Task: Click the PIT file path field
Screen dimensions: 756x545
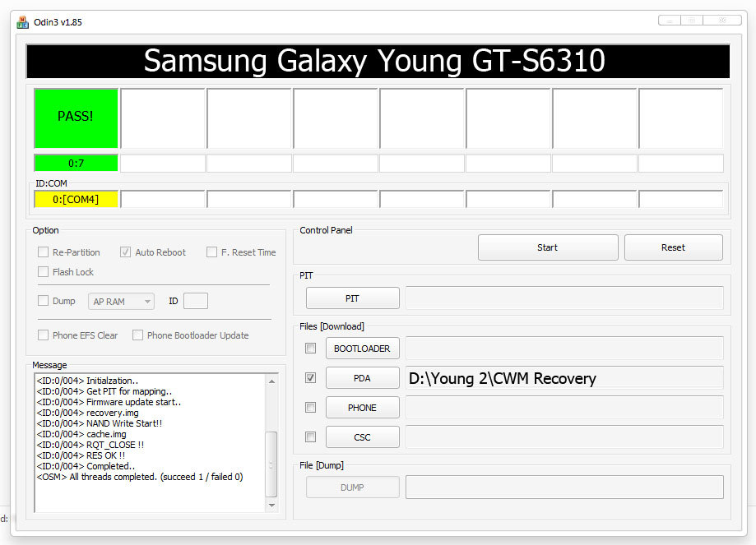Action: tap(564, 298)
